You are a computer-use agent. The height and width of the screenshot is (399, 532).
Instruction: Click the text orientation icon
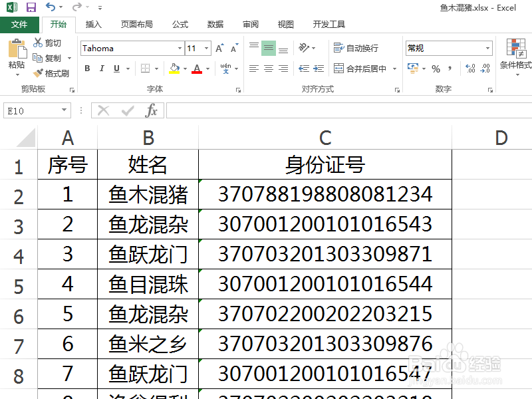coord(304,48)
